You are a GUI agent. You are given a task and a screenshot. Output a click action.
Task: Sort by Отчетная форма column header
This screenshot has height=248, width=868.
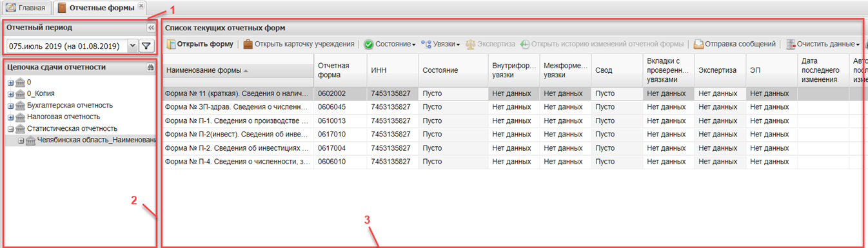[x=341, y=70]
